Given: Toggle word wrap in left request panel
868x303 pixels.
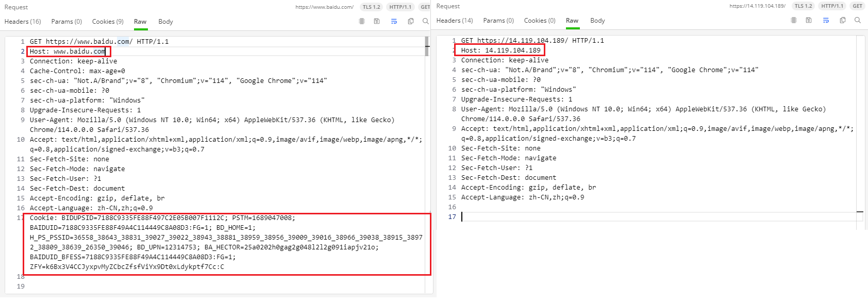Looking at the screenshot, I should click(394, 21).
